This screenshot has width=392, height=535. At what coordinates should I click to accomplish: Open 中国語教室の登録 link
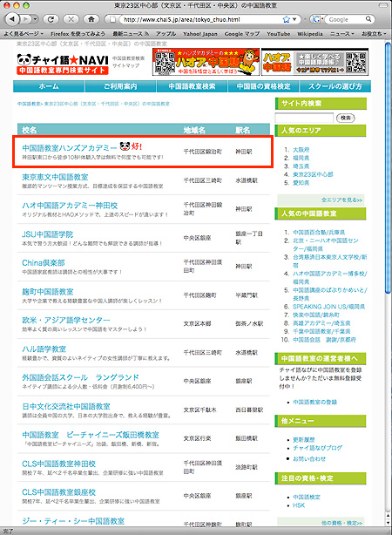click(314, 402)
